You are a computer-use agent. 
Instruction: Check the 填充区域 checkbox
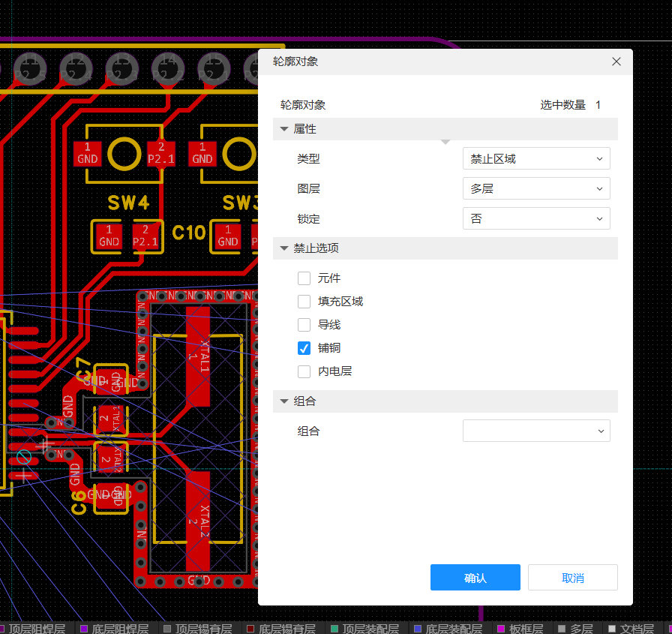(x=304, y=302)
